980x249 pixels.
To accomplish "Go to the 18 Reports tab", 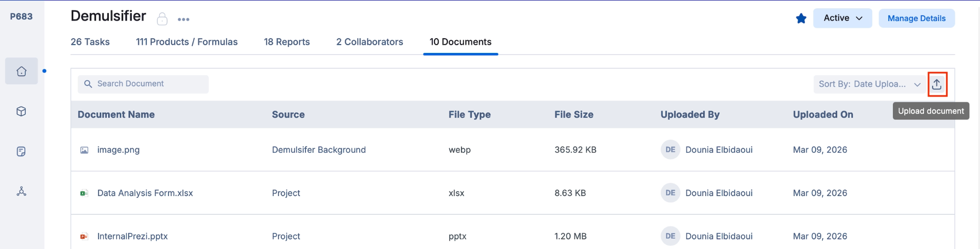I will point(287,42).
